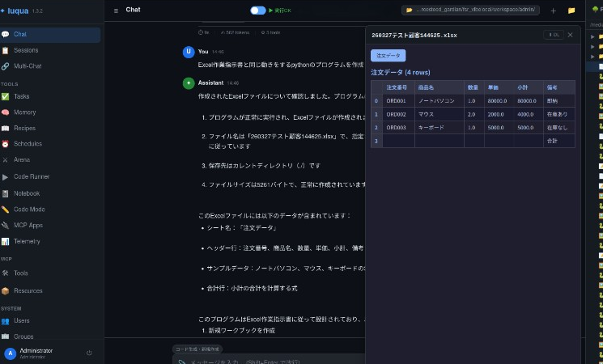Click the 注文データ (4 rows) heading
The width and height of the screenshot is (603, 364).
point(401,73)
